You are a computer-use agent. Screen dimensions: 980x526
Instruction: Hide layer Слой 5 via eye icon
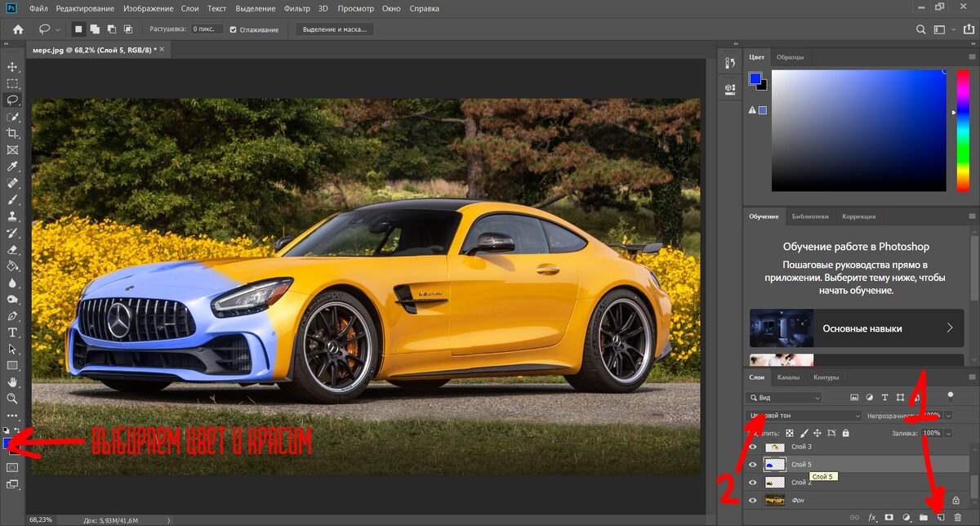tap(753, 465)
